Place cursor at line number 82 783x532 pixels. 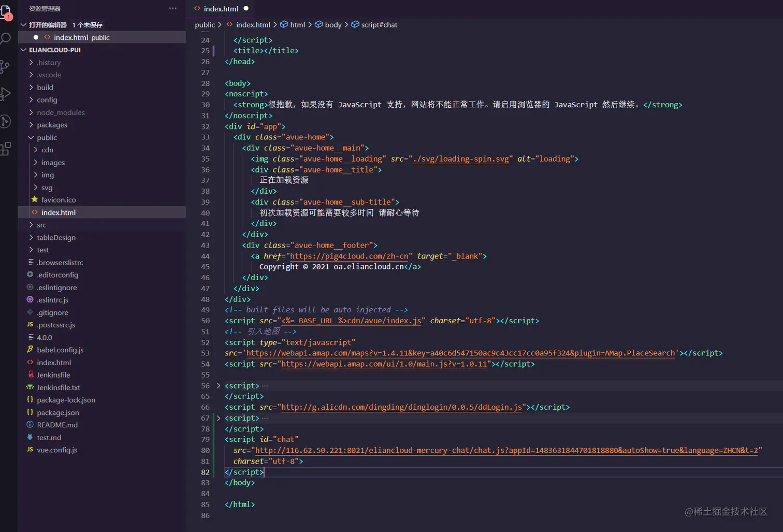[205, 472]
